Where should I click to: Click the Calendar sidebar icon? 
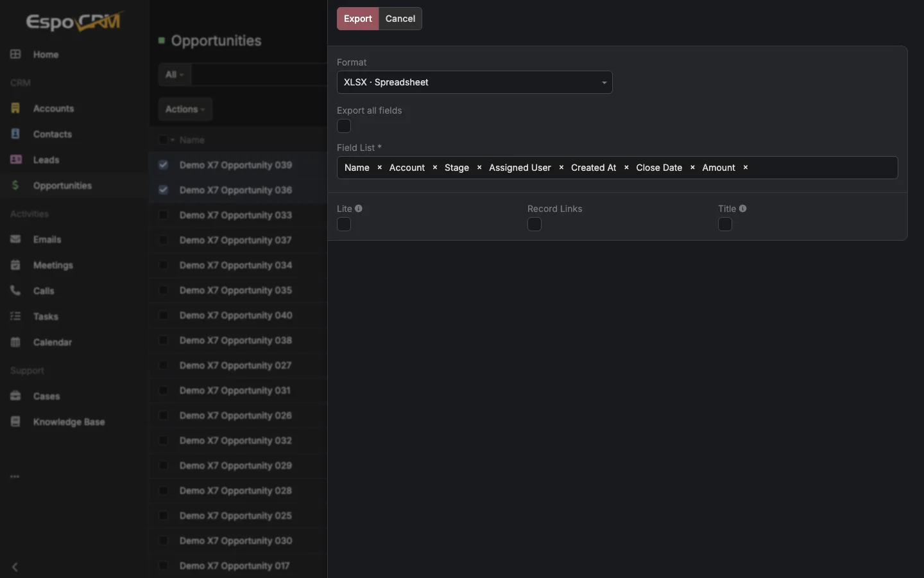pos(15,342)
